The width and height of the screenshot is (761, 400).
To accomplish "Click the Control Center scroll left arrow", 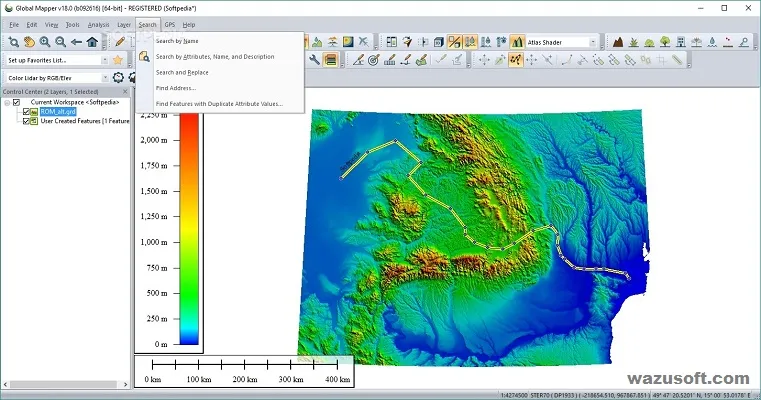I will (5, 384).
